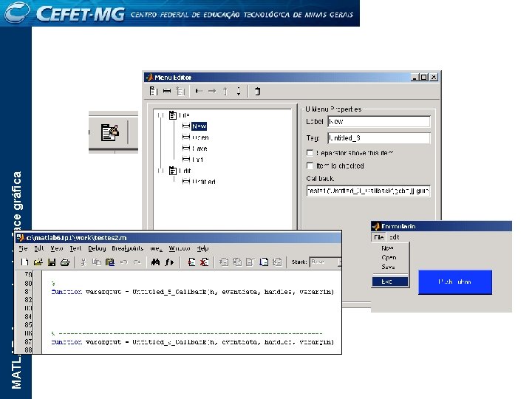The height and width of the screenshot is (399, 532).
Task: Open the Edit menu in testes2.m editor
Action: [39, 248]
